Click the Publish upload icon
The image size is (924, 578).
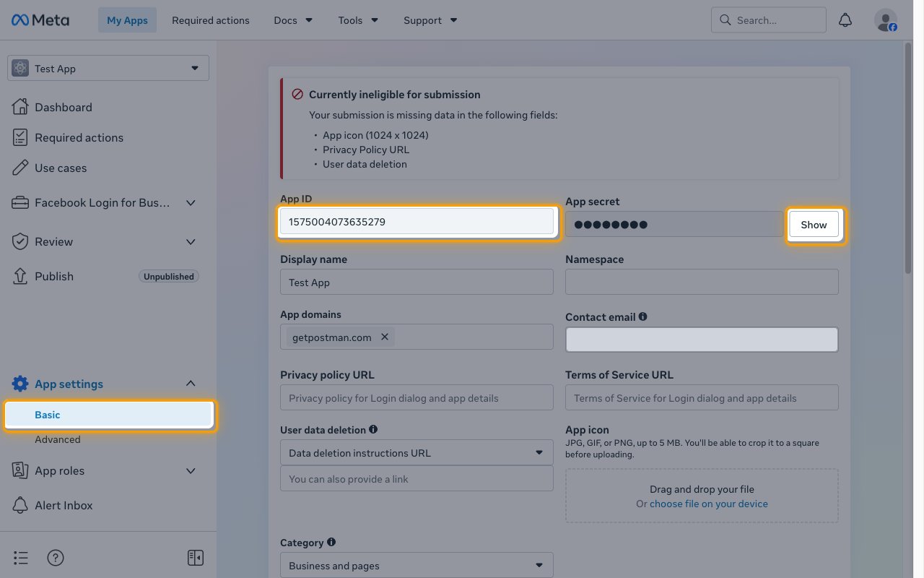point(20,276)
